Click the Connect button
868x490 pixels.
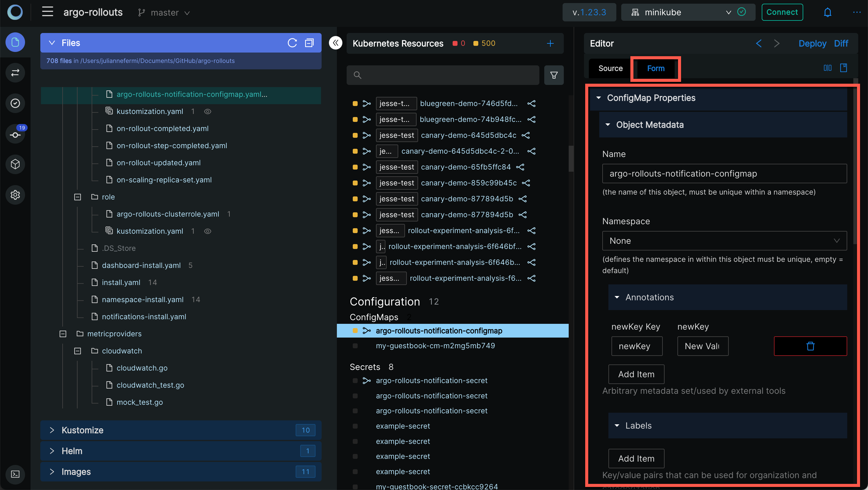[782, 12]
